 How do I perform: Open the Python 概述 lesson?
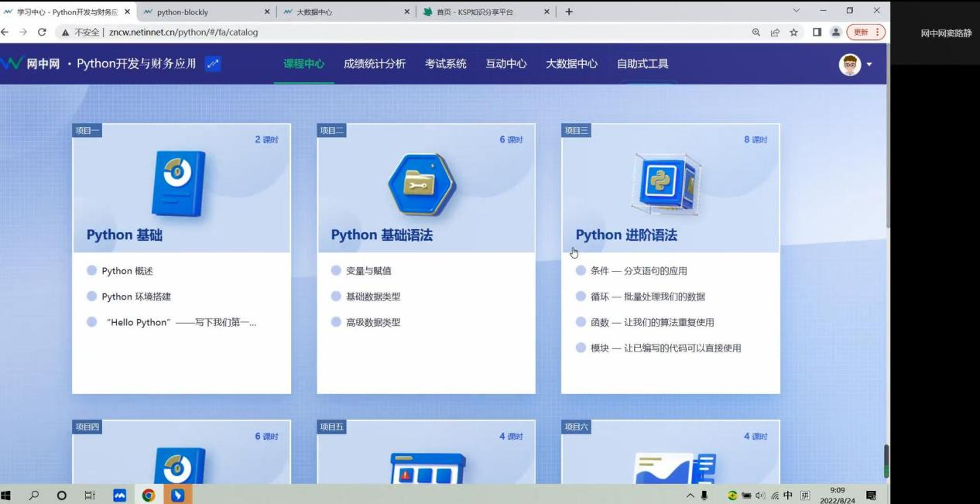[127, 271]
